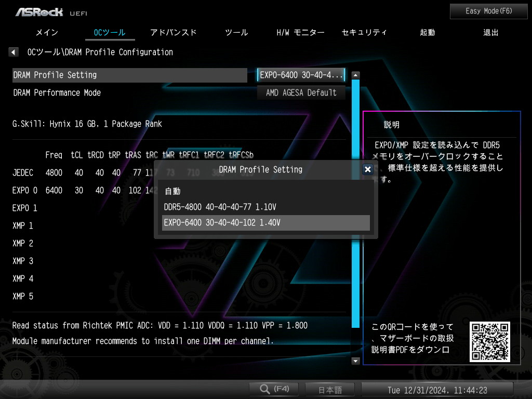Open the ツール tab
532x399 pixels.
[x=236, y=33]
